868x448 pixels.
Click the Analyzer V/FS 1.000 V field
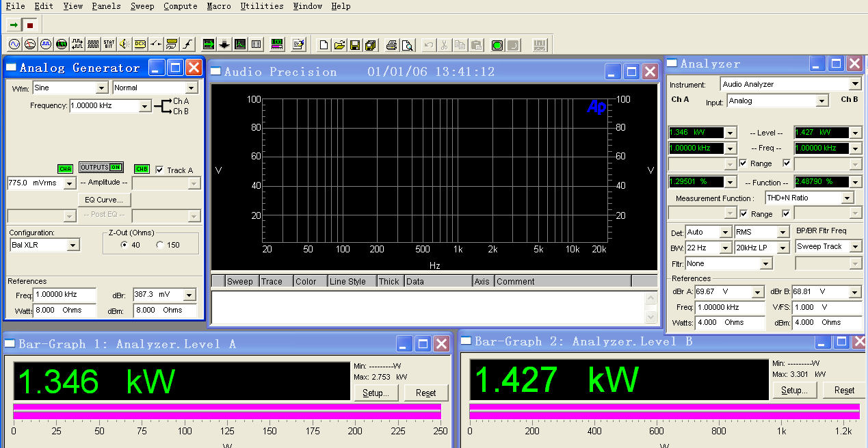coord(826,307)
